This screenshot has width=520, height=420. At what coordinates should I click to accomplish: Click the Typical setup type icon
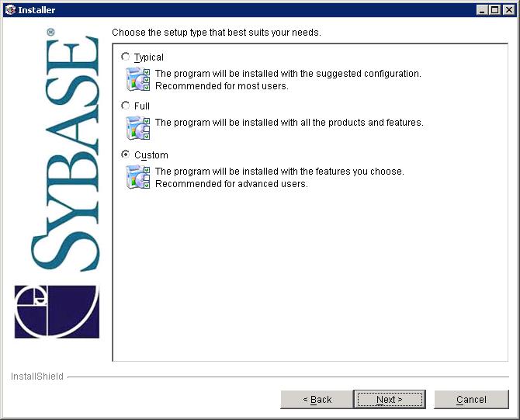tap(137, 79)
